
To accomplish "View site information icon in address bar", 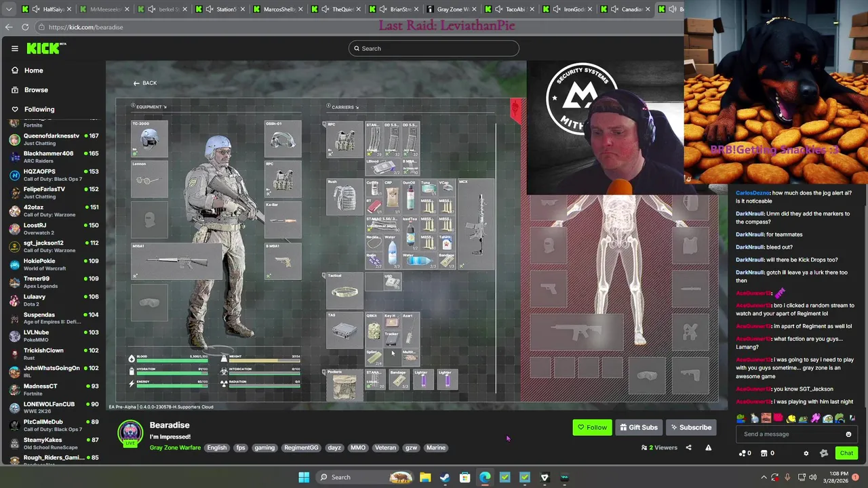I will click(41, 27).
